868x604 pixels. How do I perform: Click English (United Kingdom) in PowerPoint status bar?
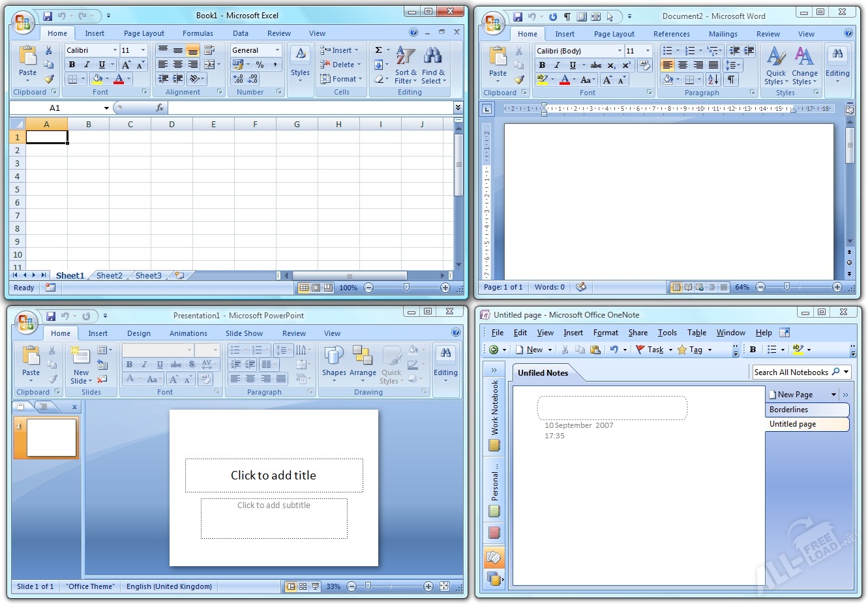(169, 586)
